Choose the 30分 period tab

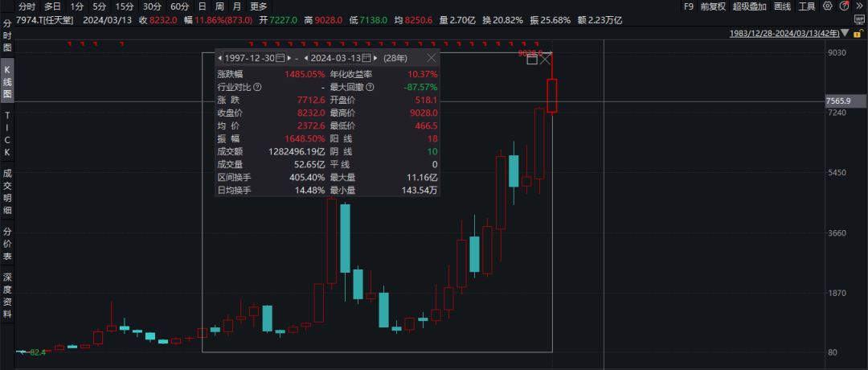pos(152,6)
